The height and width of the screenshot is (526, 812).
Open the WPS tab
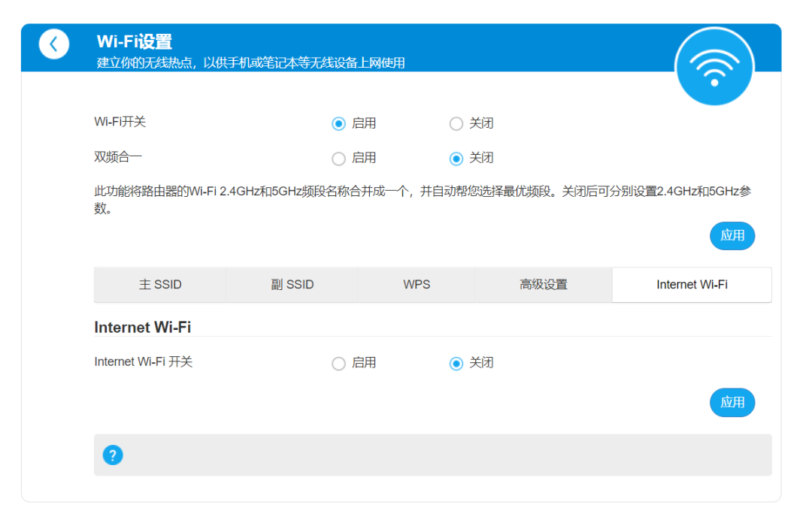(x=416, y=284)
